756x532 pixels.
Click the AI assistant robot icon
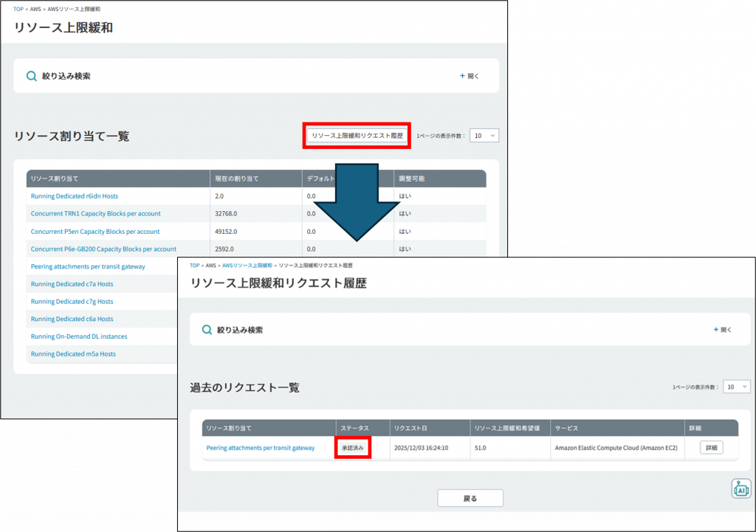pos(741,489)
